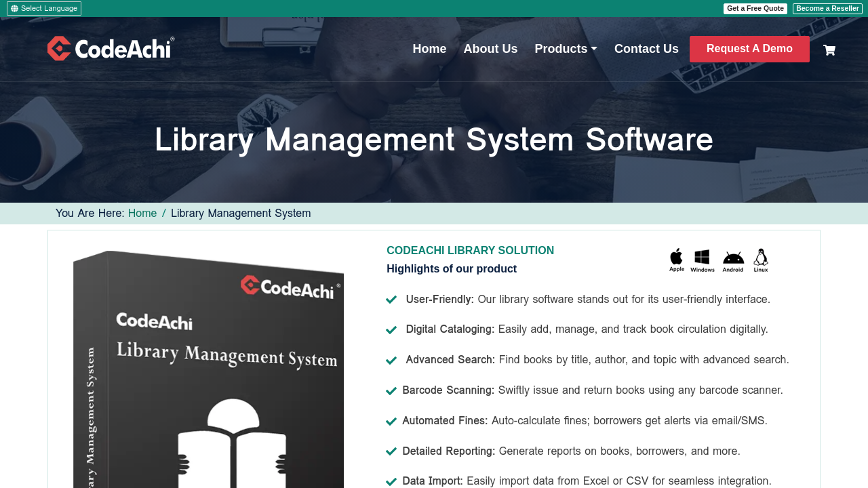Open the About Us page
Screen dimensions: 868x488
point(490,49)
